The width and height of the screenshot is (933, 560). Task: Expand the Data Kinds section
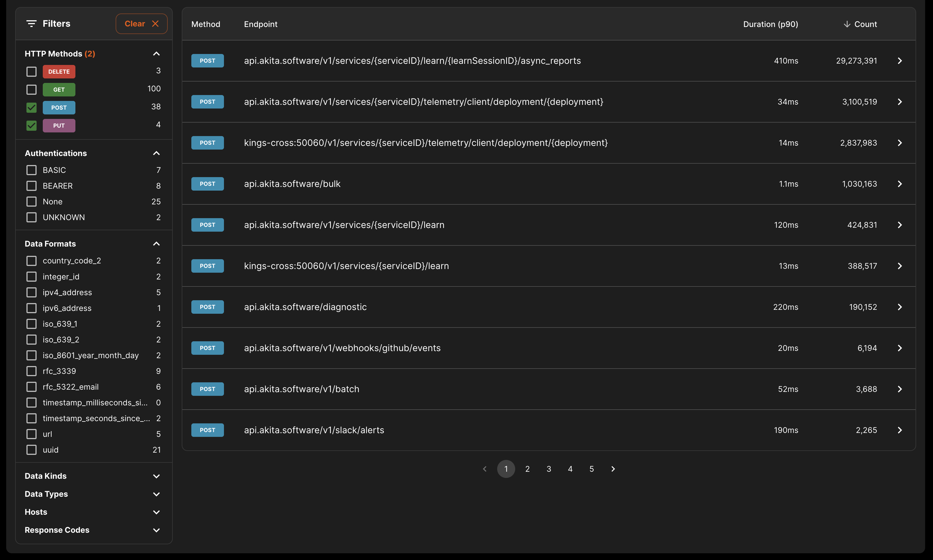(x=156, y=476)
